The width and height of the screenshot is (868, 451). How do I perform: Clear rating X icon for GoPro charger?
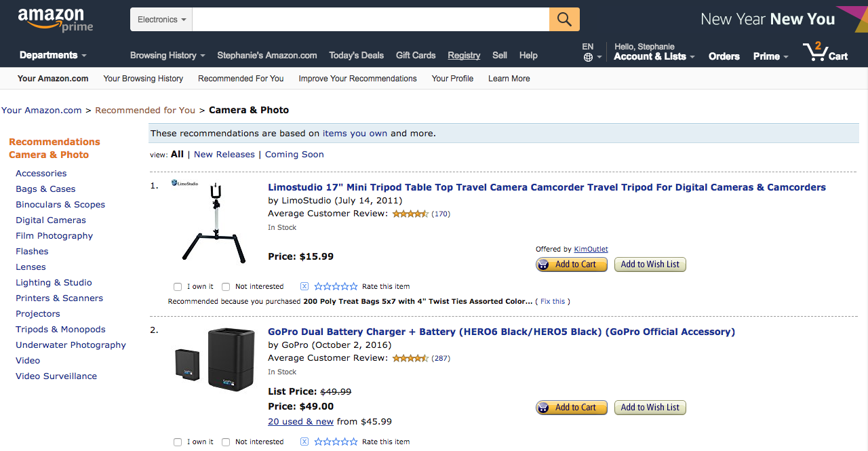304,442
